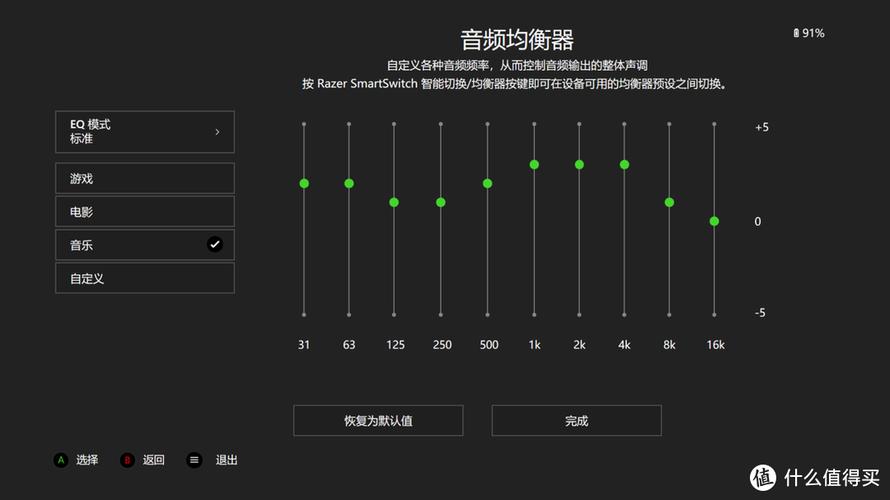Viewport: 890px width, 500px height.
Task: Click the 125 Hz slider handle
Action: tap(394, 202)
